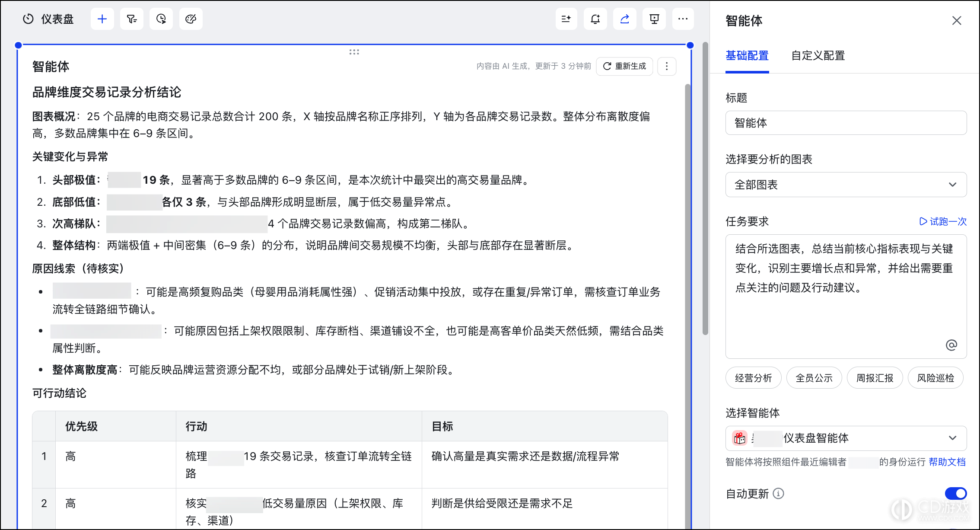
Task: Click the 可行动结论 section heading
Action: pos(59,393)
